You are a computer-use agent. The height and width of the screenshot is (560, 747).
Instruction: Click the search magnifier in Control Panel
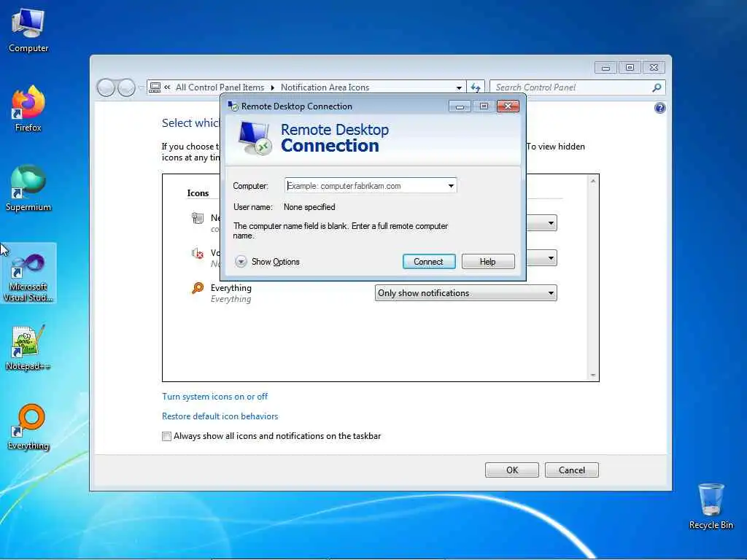[657, 87]
